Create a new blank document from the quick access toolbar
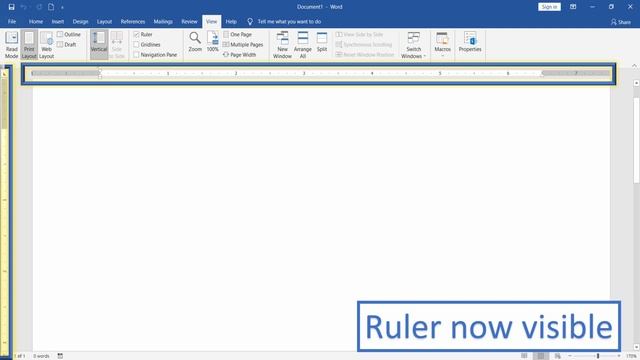 point(51,7)
